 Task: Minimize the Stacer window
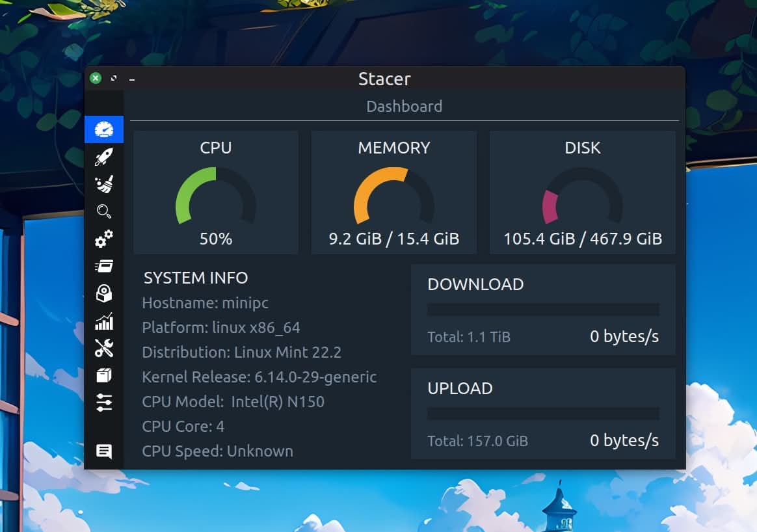pyautogui.click(x=132, y=79)
